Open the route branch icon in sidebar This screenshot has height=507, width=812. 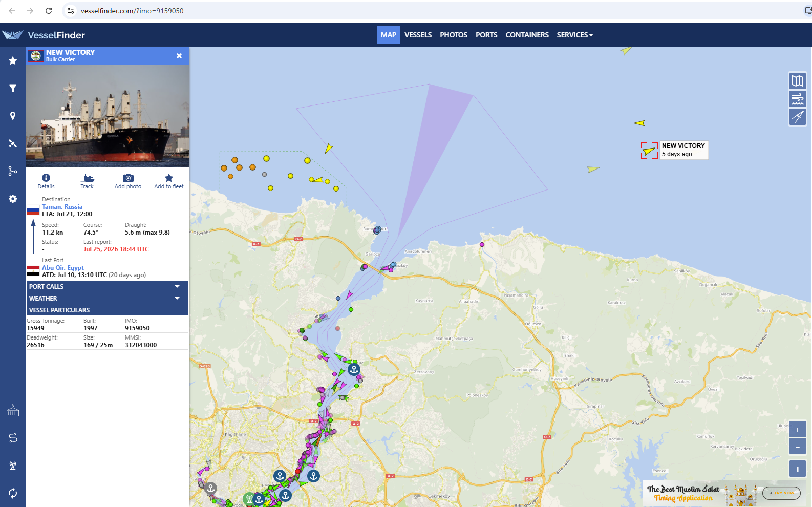[x=13, y=171]
